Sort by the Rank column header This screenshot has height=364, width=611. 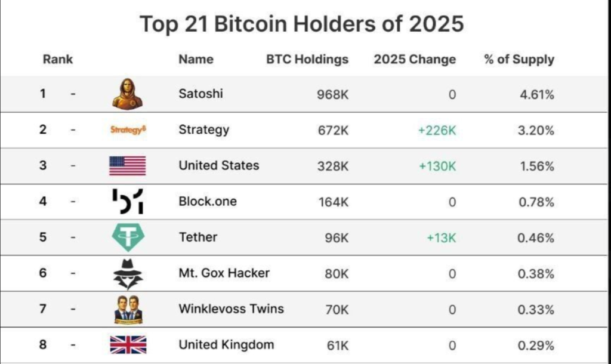point(58,59)
